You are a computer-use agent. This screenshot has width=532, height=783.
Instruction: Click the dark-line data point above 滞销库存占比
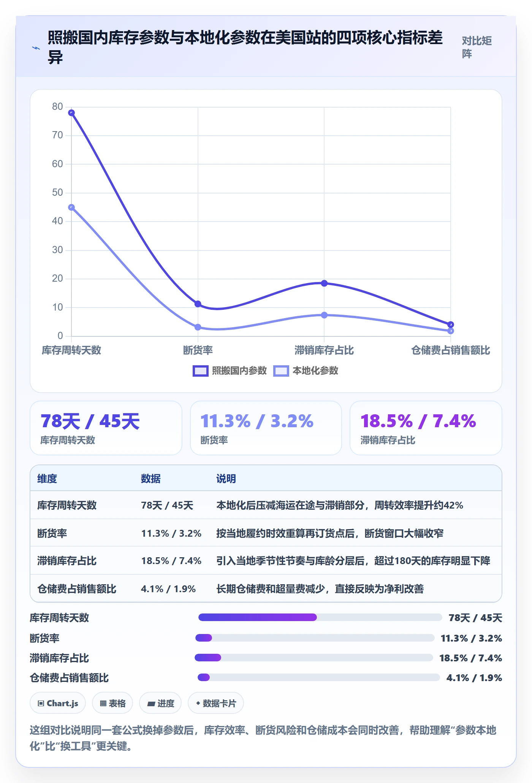tap(324, 283)
